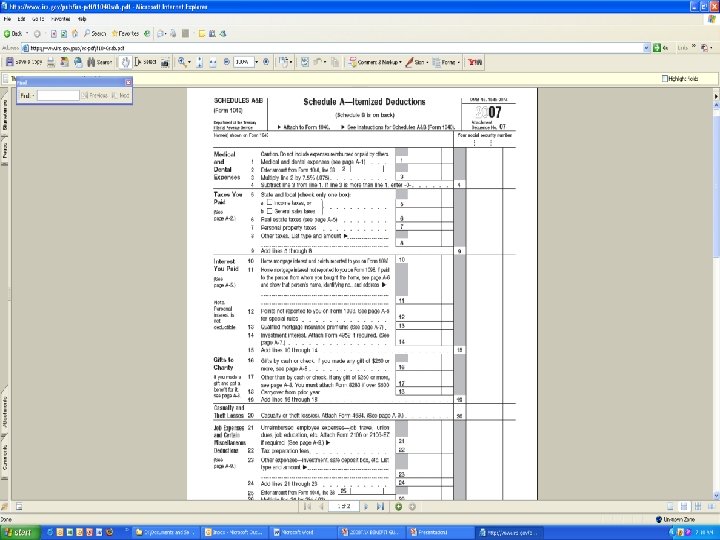Switch to Microsoft Word taskbar button
The height and width of the screenshot is (540, 720).
click(x=303, y=533)
